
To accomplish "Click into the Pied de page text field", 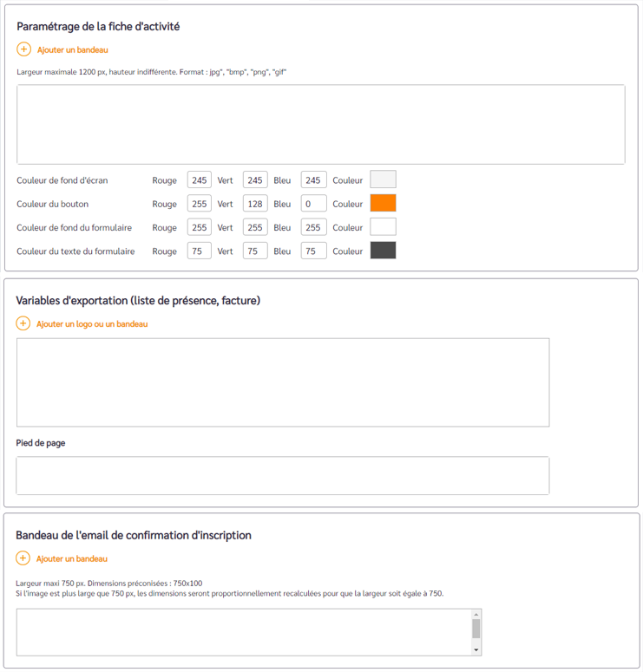I will [283, 475].
